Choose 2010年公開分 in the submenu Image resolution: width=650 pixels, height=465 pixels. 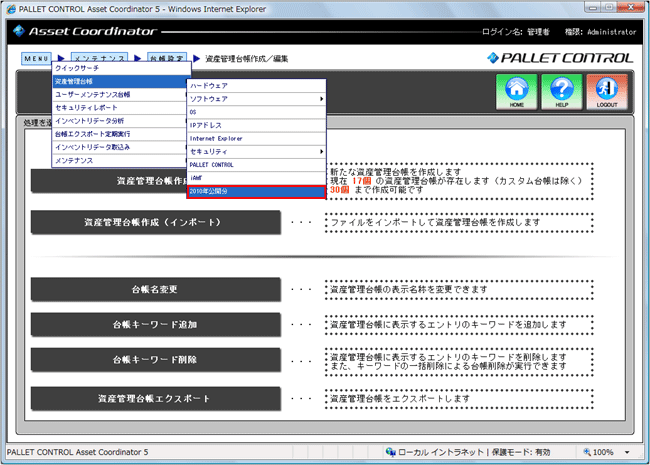(x=256, y=191)
